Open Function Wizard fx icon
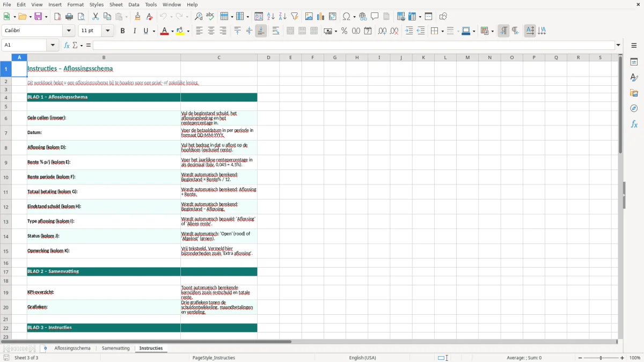 67,45
